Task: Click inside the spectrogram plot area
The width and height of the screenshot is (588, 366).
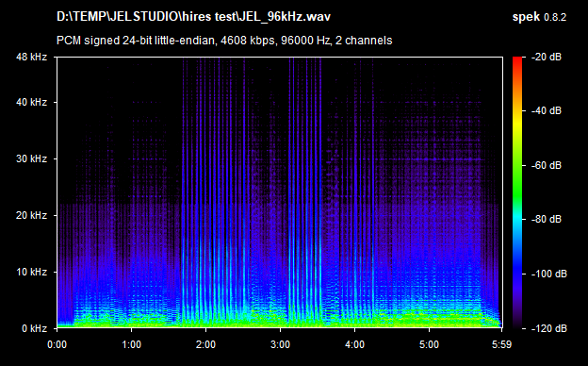Action: pos(280,192)
